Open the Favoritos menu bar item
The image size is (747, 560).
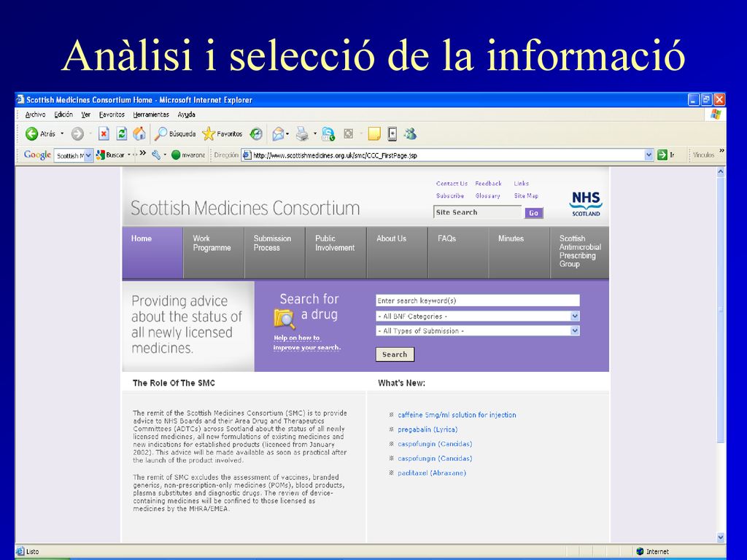(x=112, y=114)
